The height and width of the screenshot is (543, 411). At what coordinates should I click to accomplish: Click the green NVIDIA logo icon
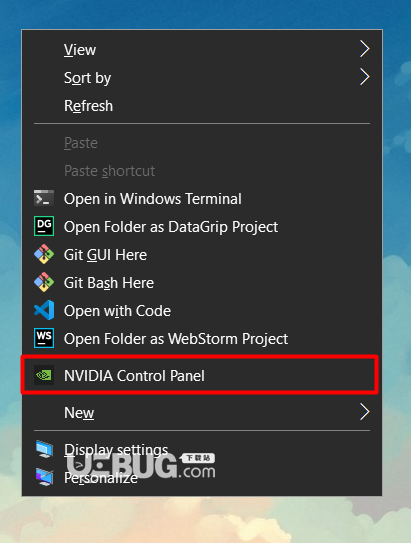[44, 375]
